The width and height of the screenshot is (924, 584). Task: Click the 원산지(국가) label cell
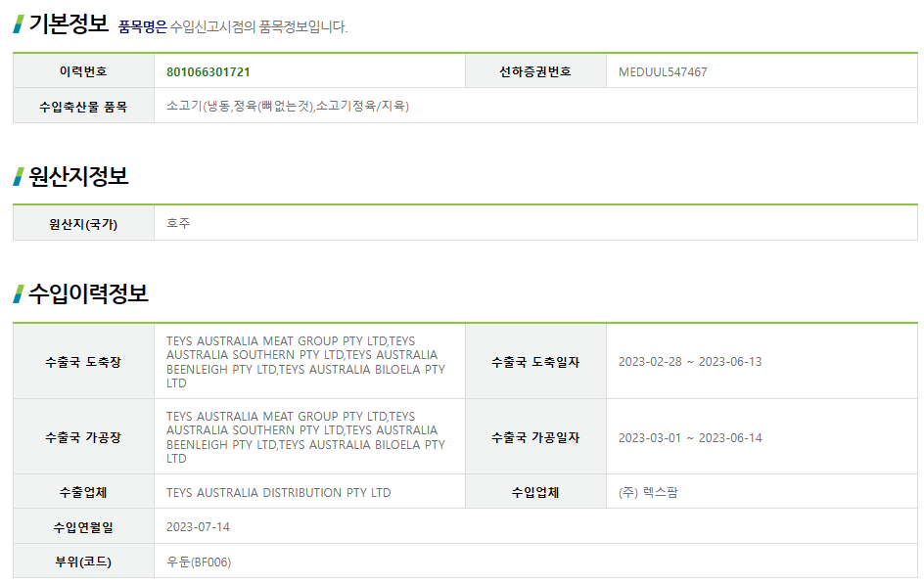coord(83,224)
